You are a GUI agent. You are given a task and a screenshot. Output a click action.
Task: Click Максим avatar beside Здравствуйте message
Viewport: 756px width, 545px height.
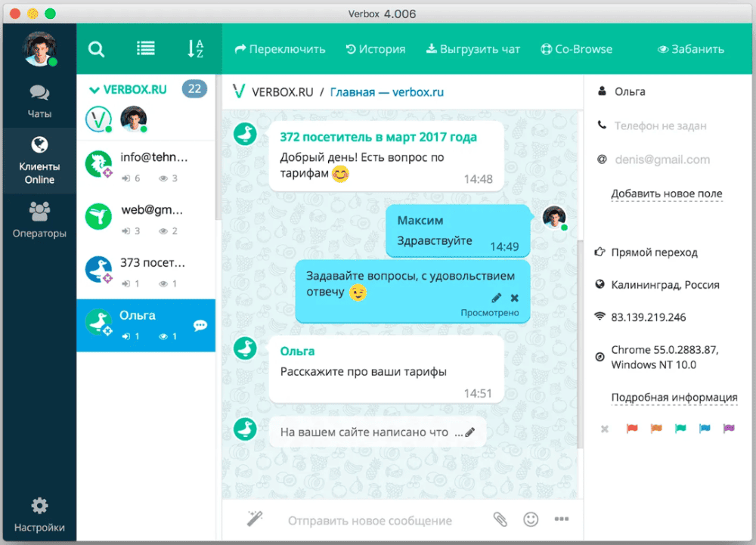point(554,218)
